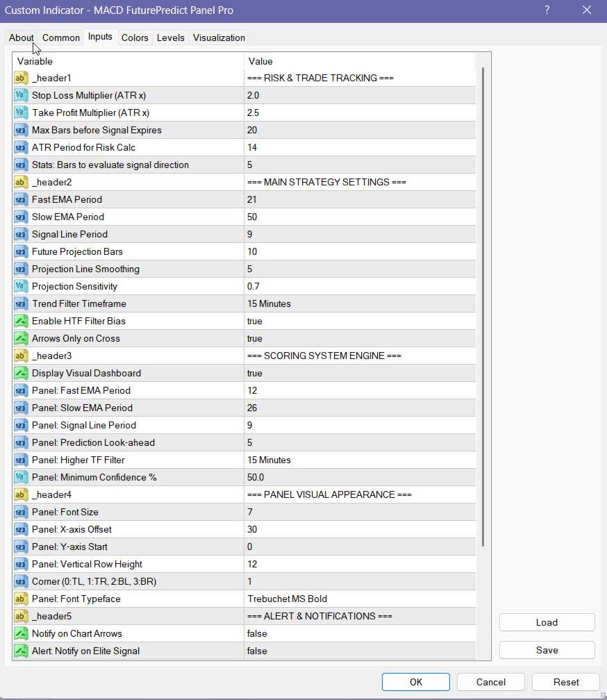Viewport: 607px width, 700px height.
Task: Click the icon beside Panel: Font Size
Action: 21,512
